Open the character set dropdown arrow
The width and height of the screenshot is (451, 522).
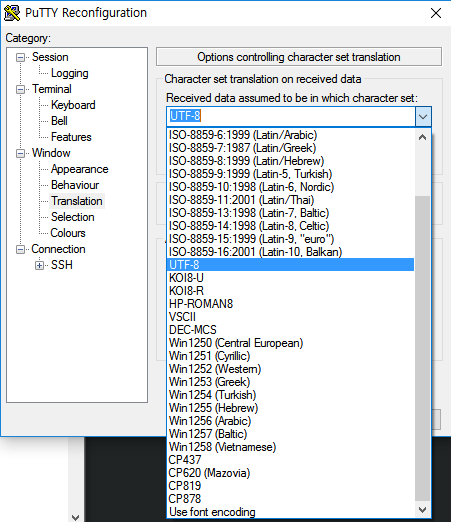pos(423,117)
